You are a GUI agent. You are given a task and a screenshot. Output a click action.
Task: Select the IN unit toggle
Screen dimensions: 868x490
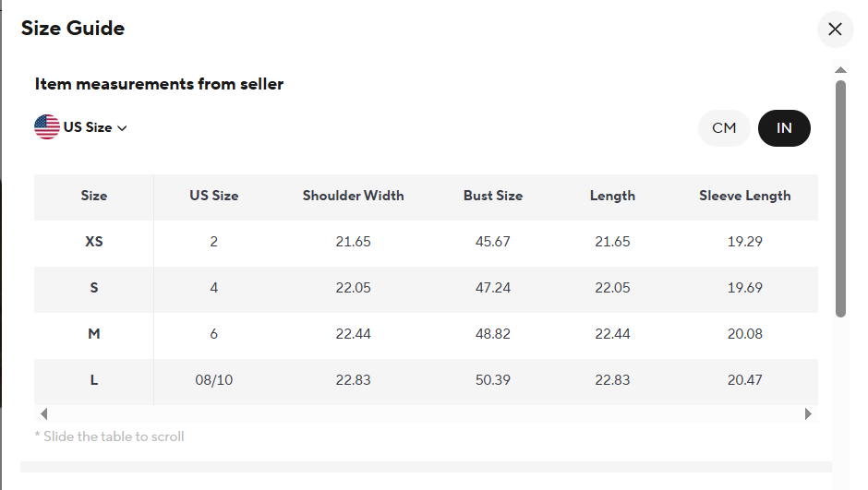(784, 128)
